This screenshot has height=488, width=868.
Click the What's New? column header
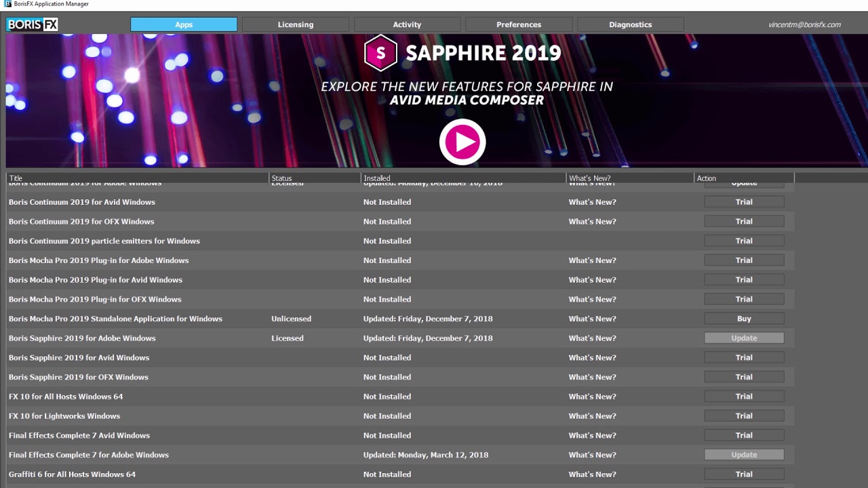pos(631,178)
